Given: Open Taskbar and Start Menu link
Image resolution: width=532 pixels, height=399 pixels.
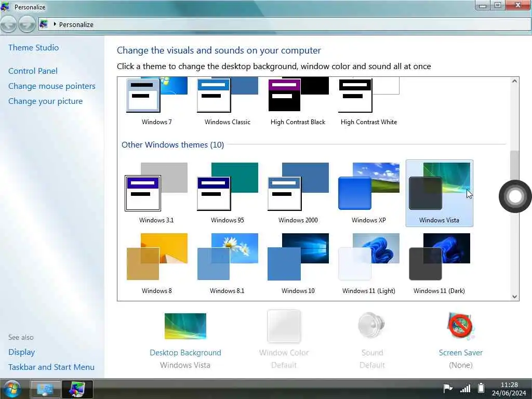Looking at the screenshot, I should (x=51, y=367).
